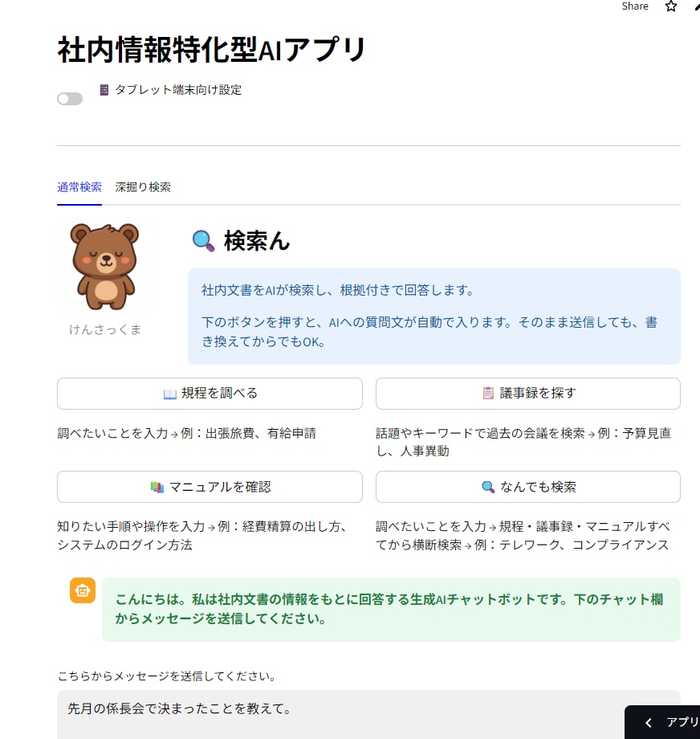Screen dimensions: 700x739
Task: Click the book icon in 規程を調べる
Action: (169, 394)
